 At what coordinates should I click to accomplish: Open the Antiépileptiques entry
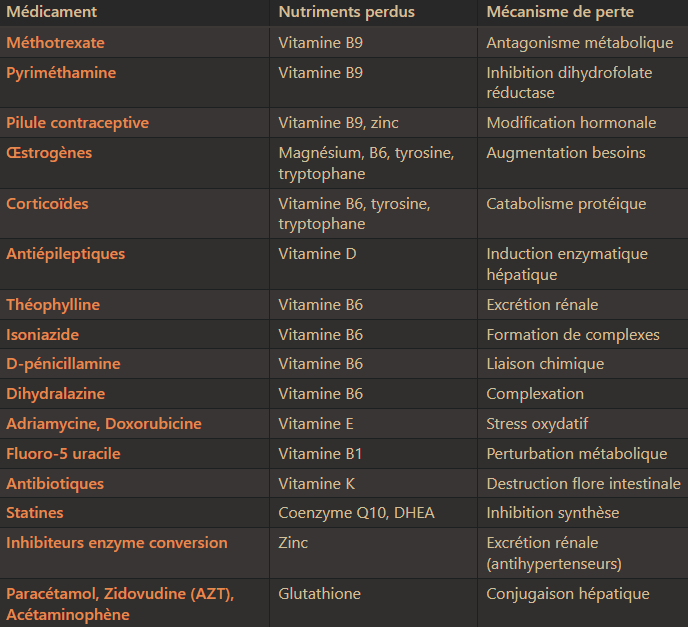pos(66,254)
